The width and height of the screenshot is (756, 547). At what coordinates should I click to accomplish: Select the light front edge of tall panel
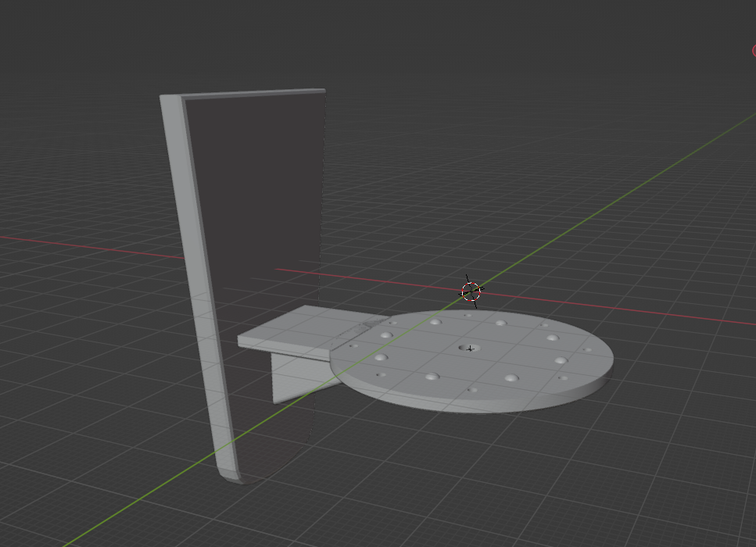point(194,273)
